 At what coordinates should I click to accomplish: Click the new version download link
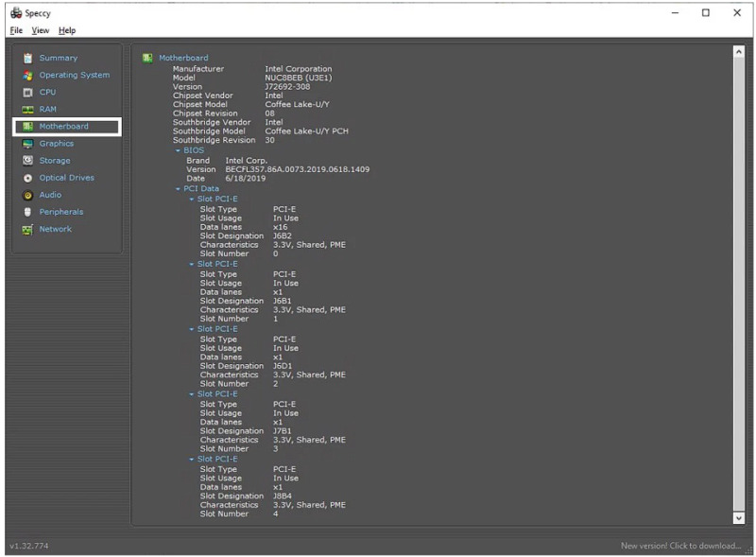coord(680,546)
